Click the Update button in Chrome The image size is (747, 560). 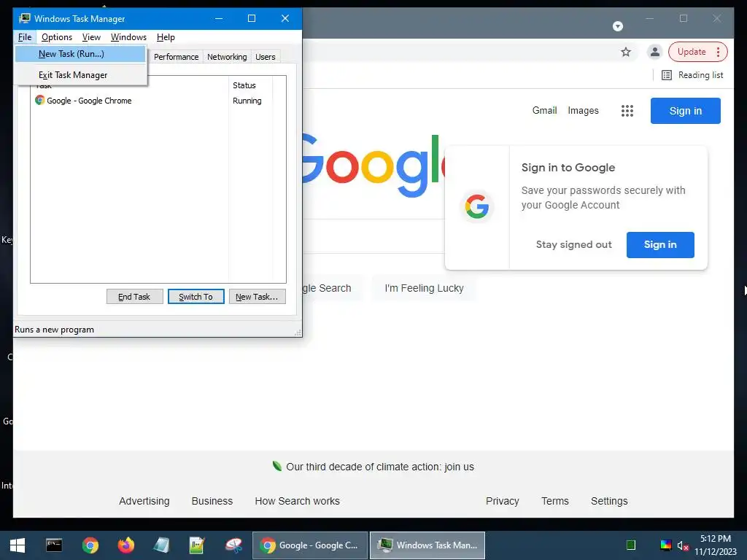point(692,52)
